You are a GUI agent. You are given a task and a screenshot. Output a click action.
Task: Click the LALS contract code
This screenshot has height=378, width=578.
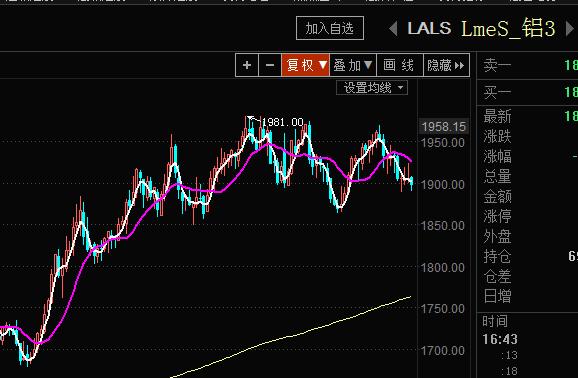coord(429,28)
